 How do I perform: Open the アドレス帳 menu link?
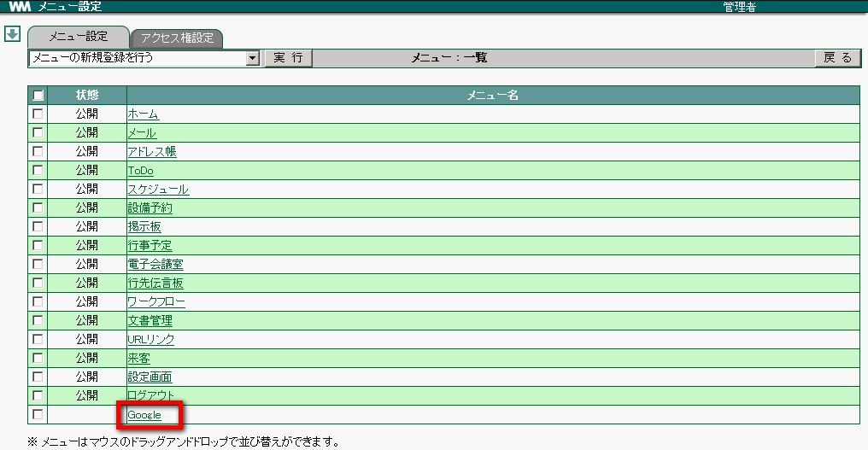tap(152, 152)
